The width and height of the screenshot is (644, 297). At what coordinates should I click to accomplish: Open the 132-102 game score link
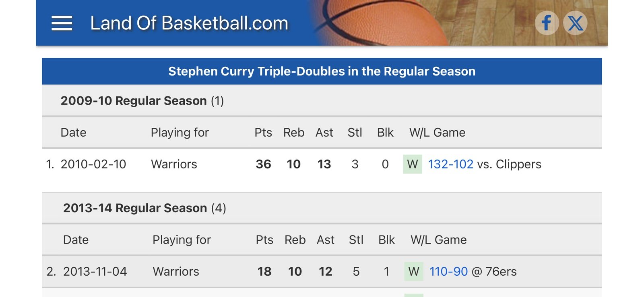(x=450, y=164)
